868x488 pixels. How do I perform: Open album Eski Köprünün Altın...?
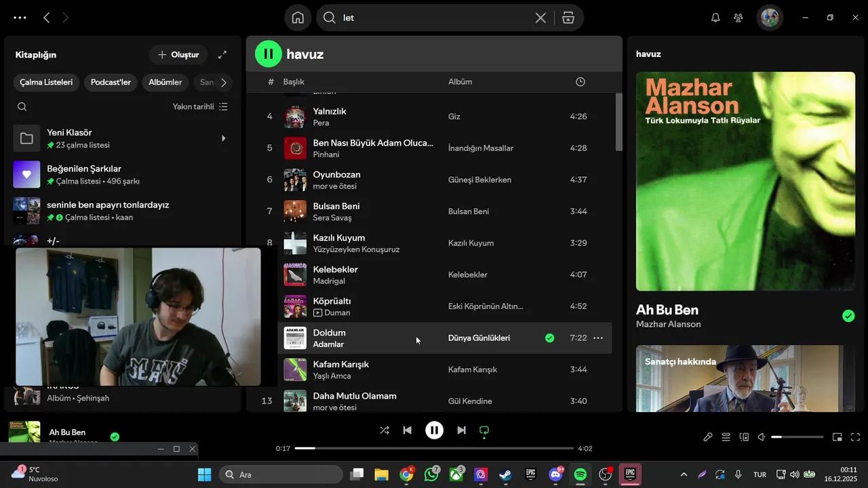[x=486, y=306]
